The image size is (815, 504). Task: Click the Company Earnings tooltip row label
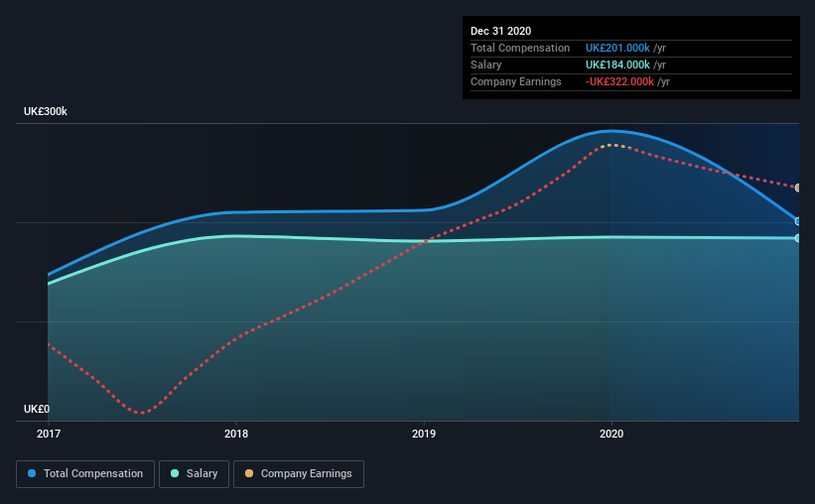(x=515, y=81)
